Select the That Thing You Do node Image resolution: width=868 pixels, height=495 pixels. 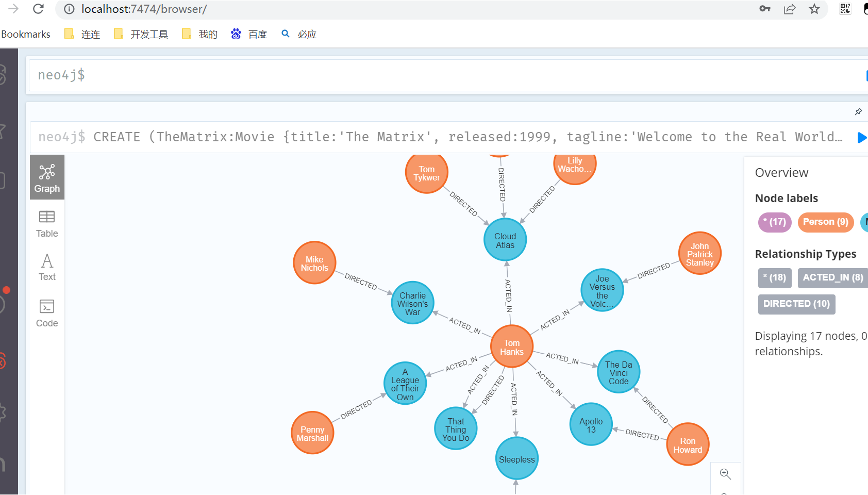[x=456, y=429]
